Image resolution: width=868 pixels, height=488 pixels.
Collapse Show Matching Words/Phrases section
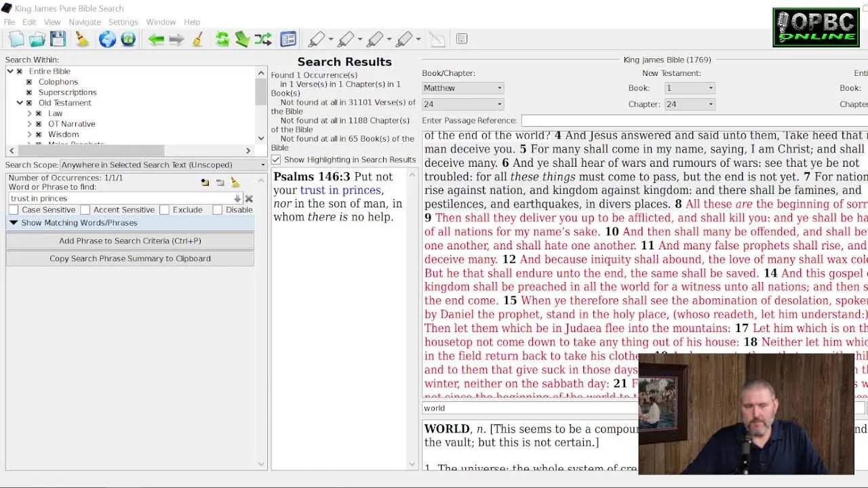[130, 223]
